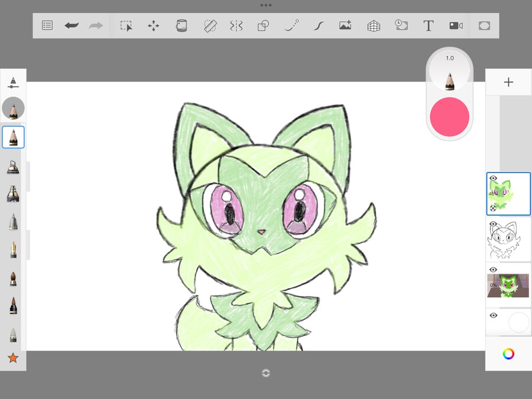Tap the pink color swatch puck
Image resolution: width=532 pixels, height=399 pixels.
pyautogui.click(x=450, y=116)
